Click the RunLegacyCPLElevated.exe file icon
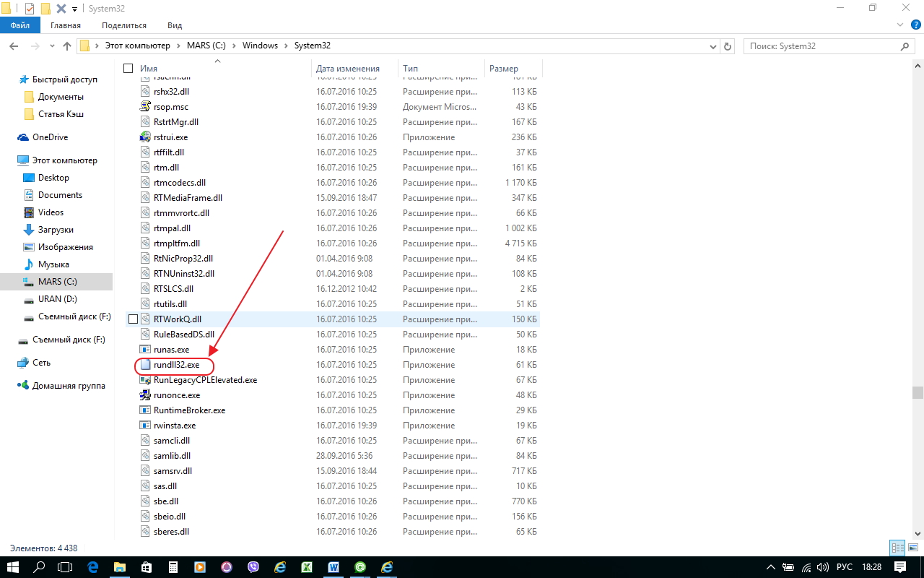This screenshot has height=578, width=924. pyautogui.click(x=145, y=380)
